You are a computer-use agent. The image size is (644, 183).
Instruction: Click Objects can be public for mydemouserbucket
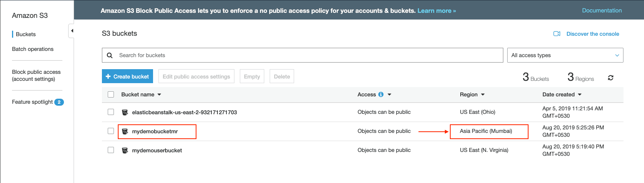pos(384,150)
